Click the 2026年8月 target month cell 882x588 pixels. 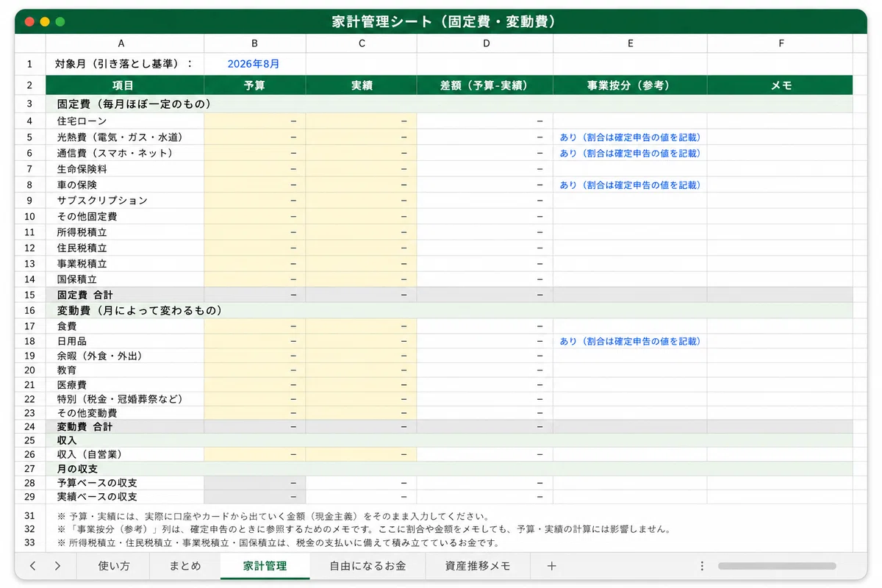pyautogui.click(x=254, y=64)
